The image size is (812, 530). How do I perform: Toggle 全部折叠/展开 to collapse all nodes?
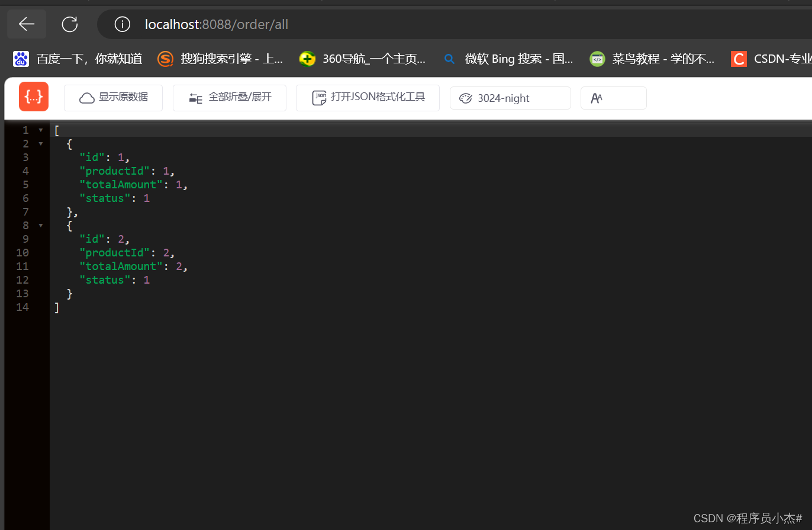[x=230, y=98]
